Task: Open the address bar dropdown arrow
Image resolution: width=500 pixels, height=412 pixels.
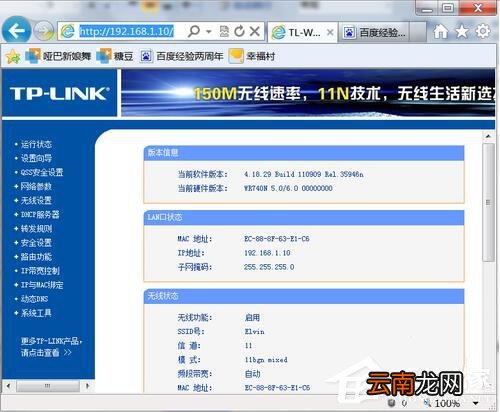Action: point(209,32)
